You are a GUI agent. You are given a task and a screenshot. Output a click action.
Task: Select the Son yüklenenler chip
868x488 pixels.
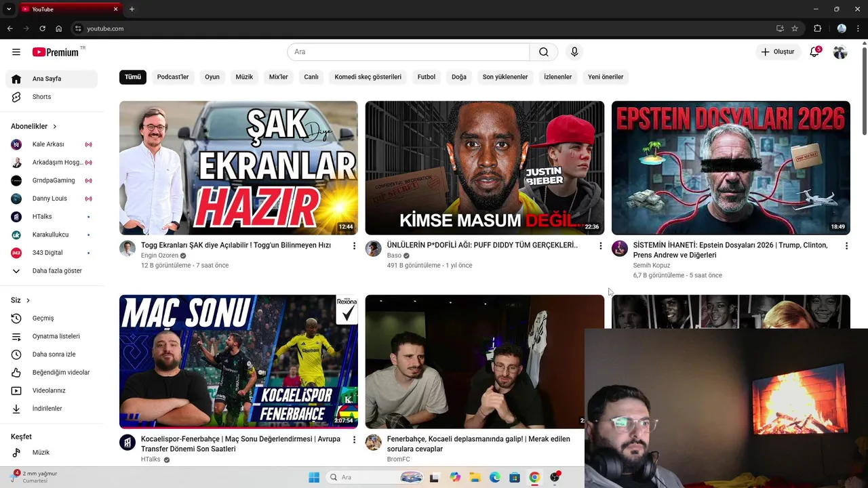coord(505,77)
